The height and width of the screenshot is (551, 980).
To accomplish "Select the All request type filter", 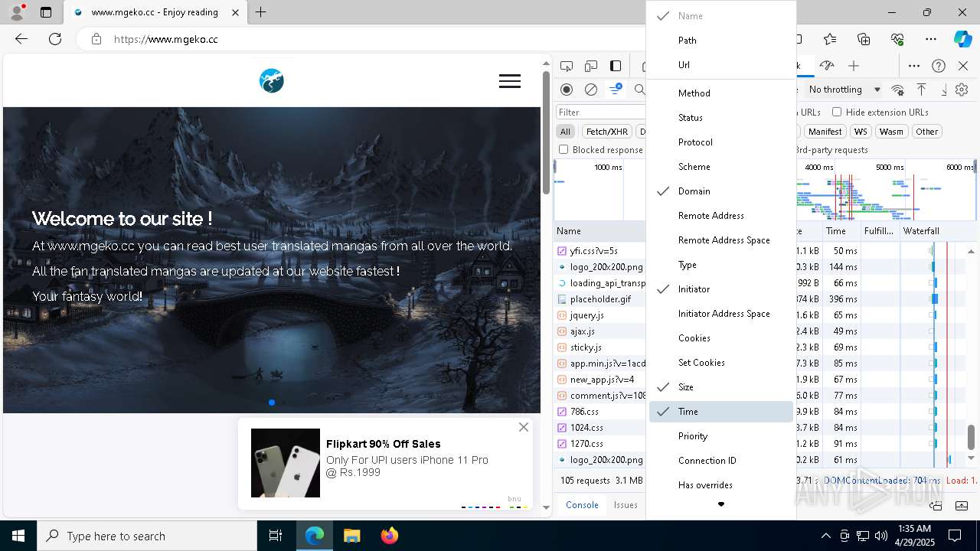I will tap(565, 132).
